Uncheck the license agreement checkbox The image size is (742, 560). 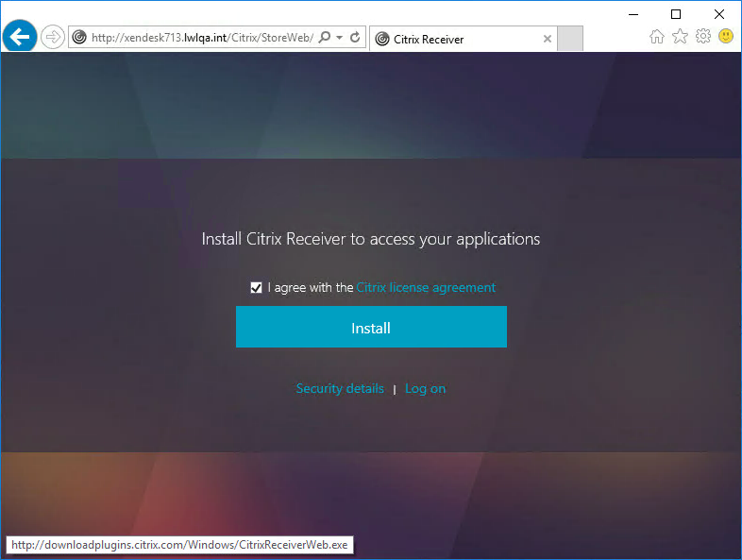click(x=256, y=288)
